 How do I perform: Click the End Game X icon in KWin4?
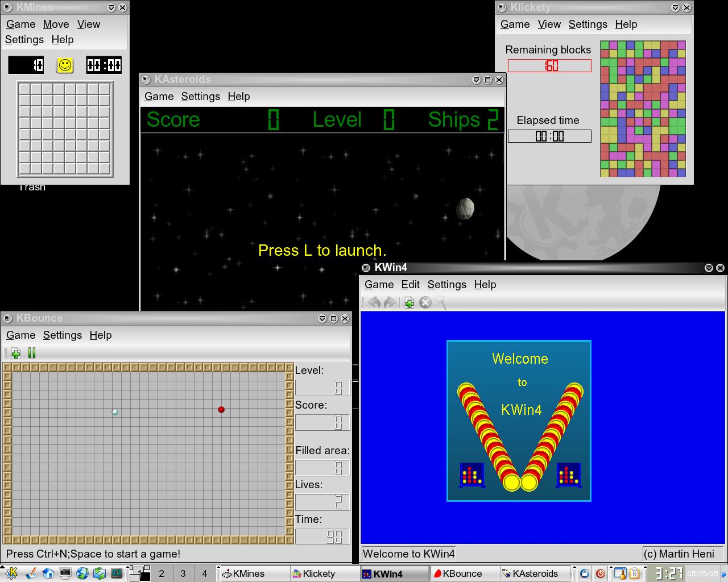coord(425,302)
